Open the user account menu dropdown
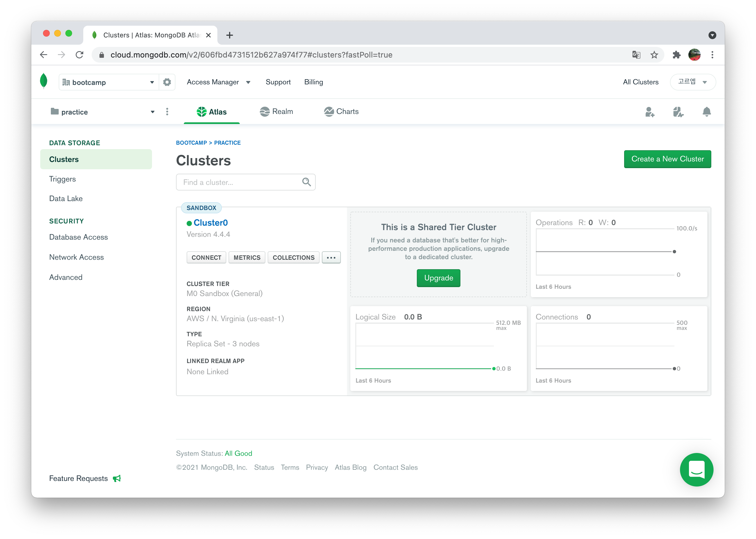This screenshot has height=539, width=756. [693, 82]
